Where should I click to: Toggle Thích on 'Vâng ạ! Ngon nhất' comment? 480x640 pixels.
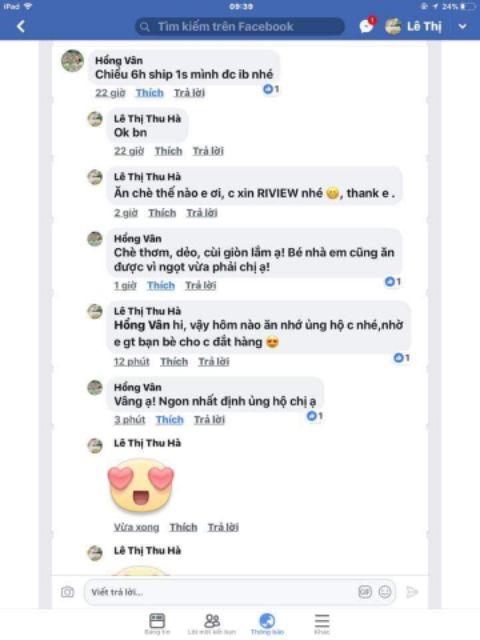(170, 420)
